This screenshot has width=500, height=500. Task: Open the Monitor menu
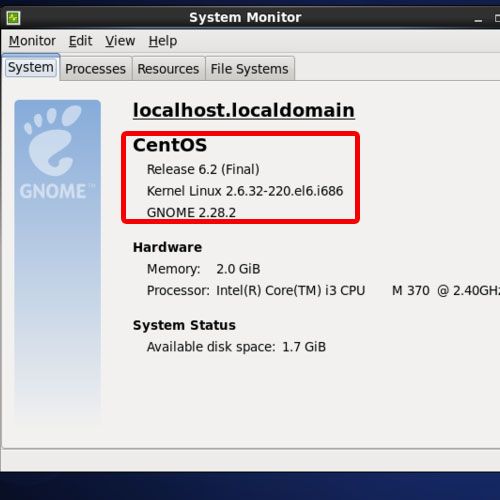coord(32,41)
